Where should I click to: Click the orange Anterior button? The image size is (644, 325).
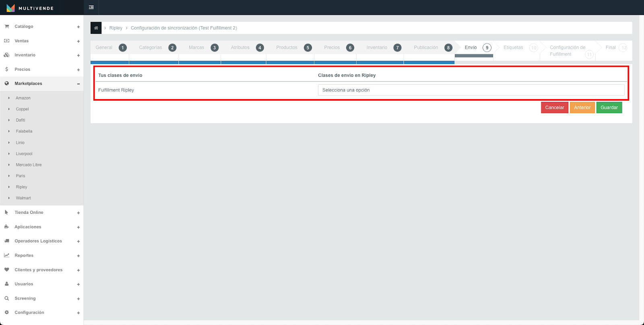[582, 108]
